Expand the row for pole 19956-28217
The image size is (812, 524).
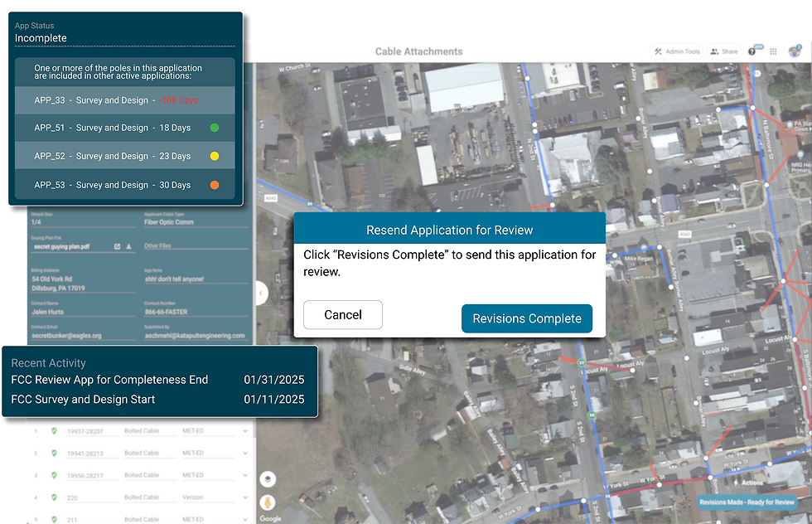click(245, 475)
